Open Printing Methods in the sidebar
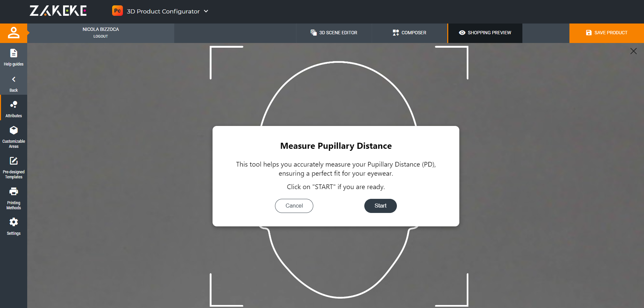This screenshot has height=308, width=644. pyautogui.click(x=13, y=199)
